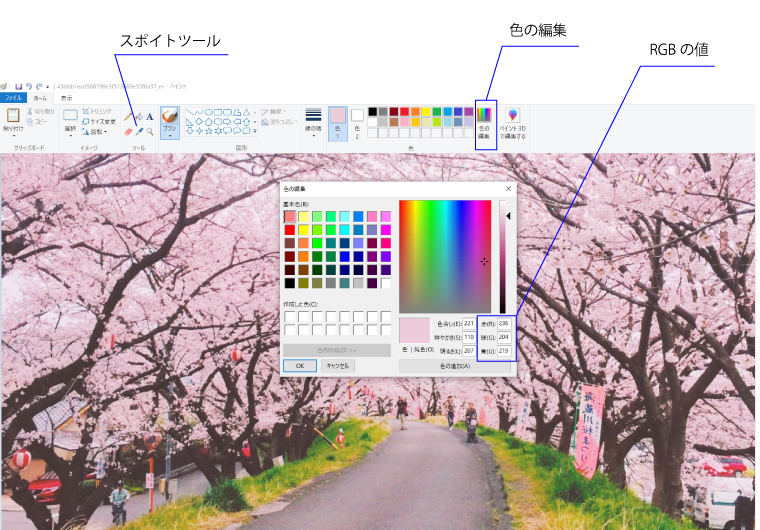This screenshot has height=530, width=760.
Task: Open the 輪郭 outline dropdown
Action: click(x=274, y=112)
